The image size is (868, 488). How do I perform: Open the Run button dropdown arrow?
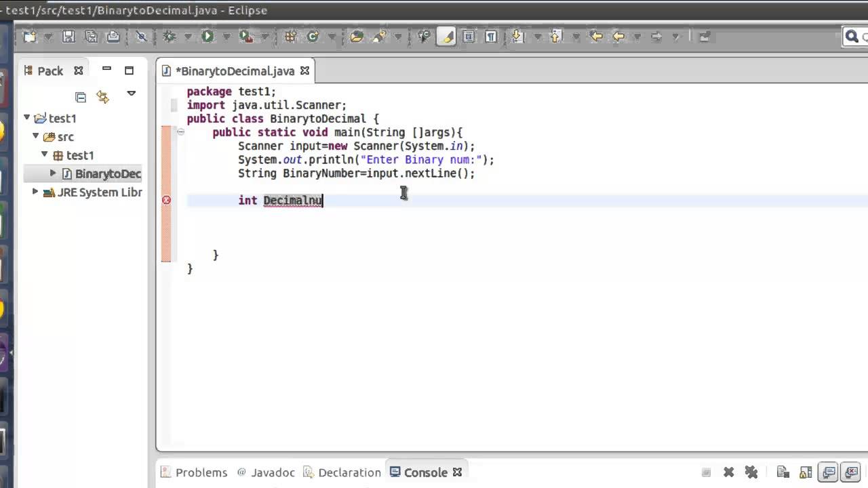pos(226,37)
